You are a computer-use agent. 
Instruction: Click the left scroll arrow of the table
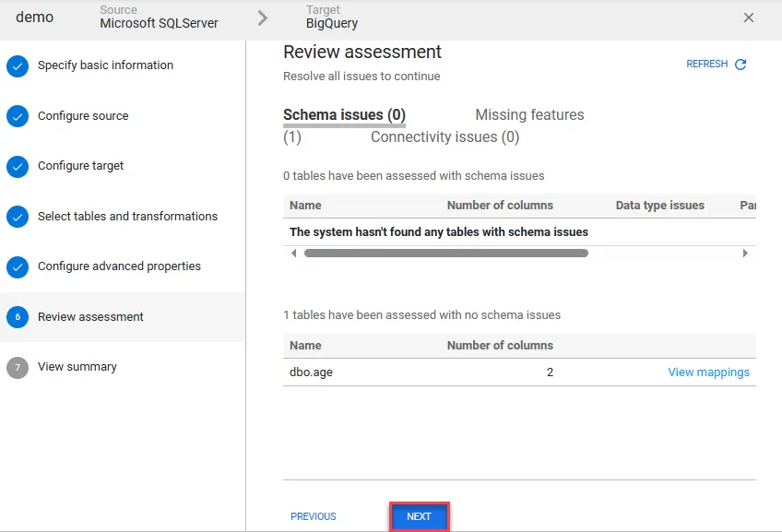[294, 254]
